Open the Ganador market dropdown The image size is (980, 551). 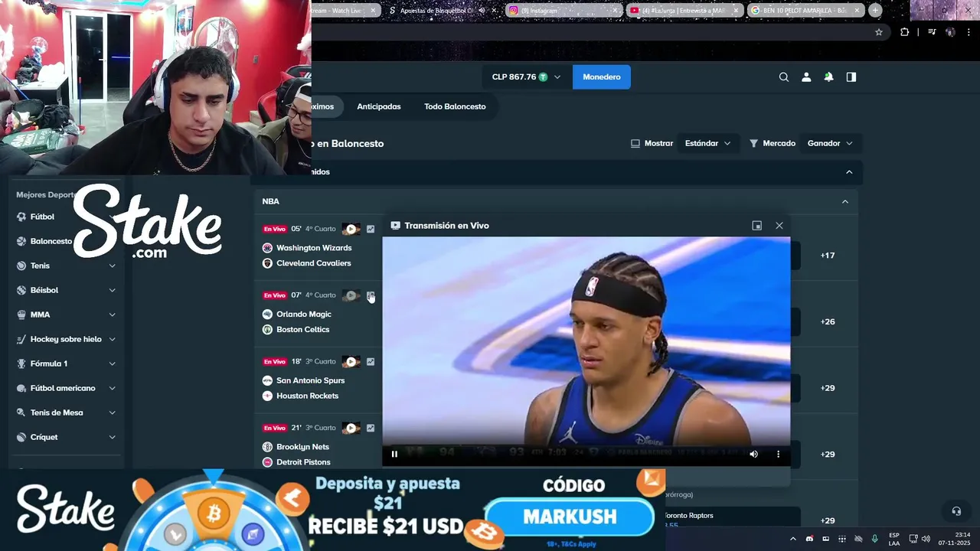click(x=830, y=143)
